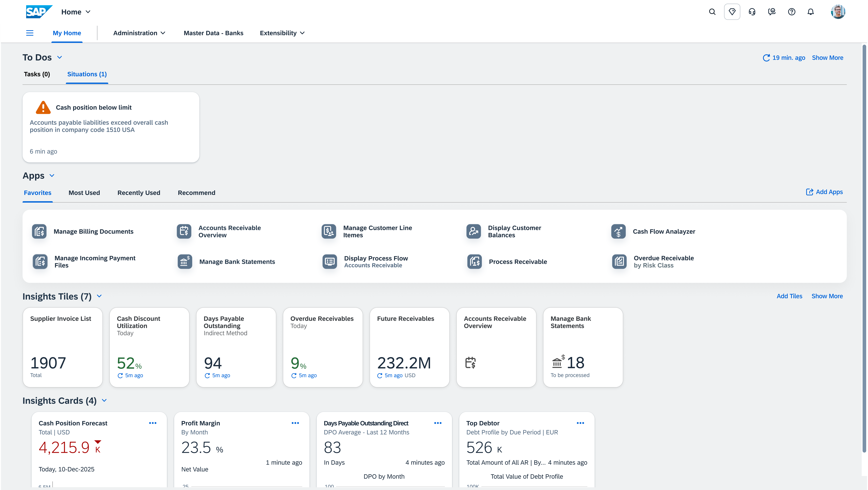
Task: Open the Future Receivables insight tile
Action: coord(409,347)
